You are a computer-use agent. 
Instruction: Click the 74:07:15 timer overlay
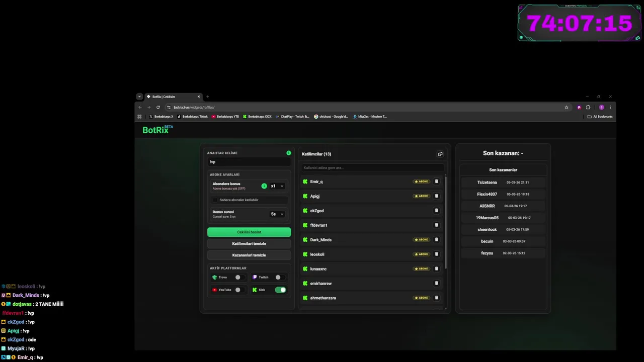click(580, 23)
